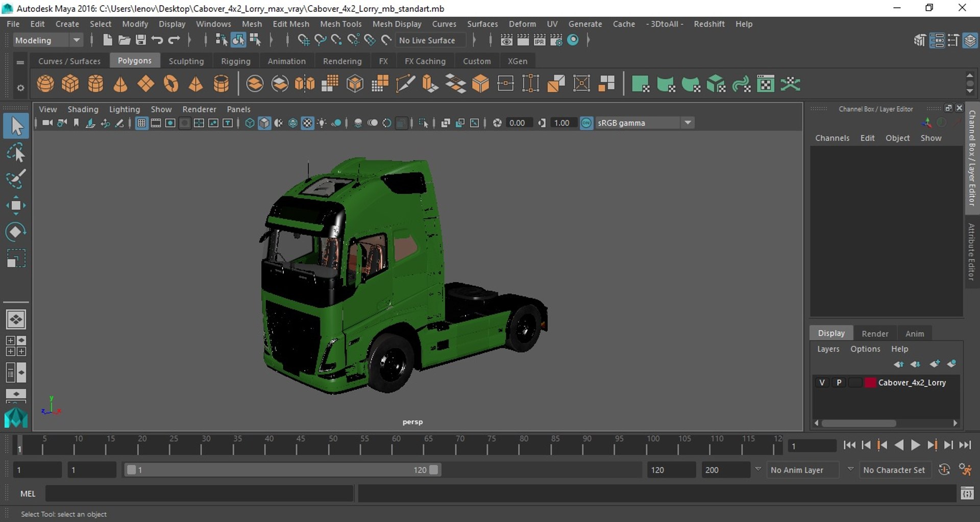Create a polygon cylinder from shelf
Image resolution: width=980 pixels, height=522 pixels.
point(95,84)
